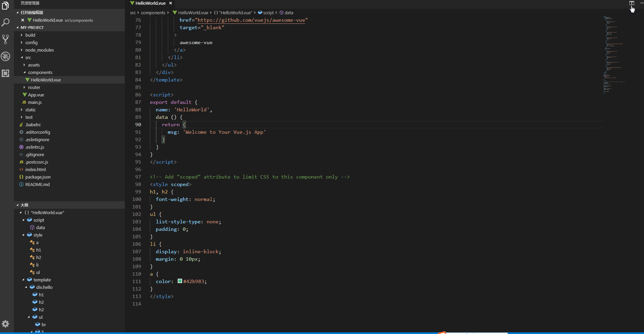Collapse the 大纲 outline section

(69, 205)
